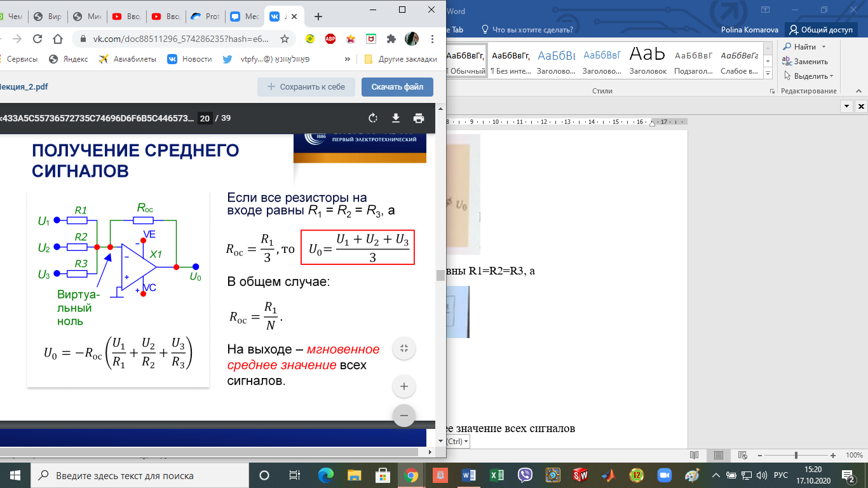
Task: Switch Word to print layout view
Action: click(x=718, y=456)
